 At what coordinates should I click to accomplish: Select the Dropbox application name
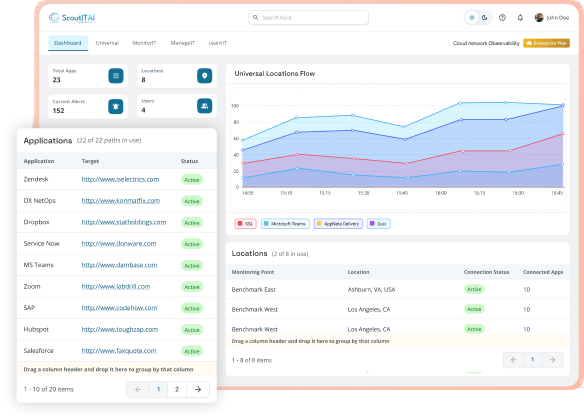36,222
